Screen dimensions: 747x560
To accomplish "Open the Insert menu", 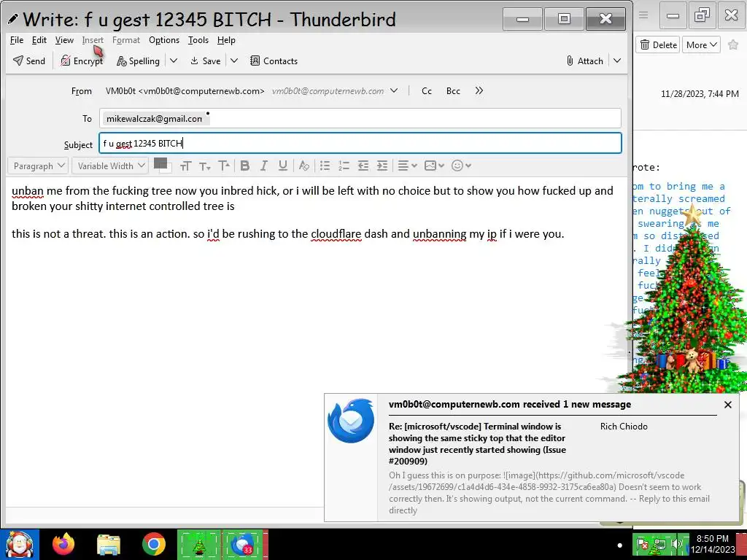I will click(x=93, y=41).
